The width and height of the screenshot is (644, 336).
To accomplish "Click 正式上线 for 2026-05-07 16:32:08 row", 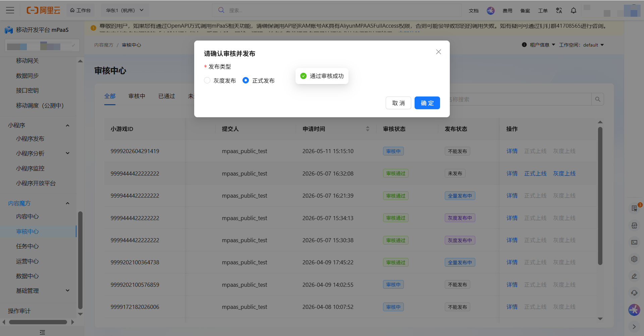I will point(535,174).
